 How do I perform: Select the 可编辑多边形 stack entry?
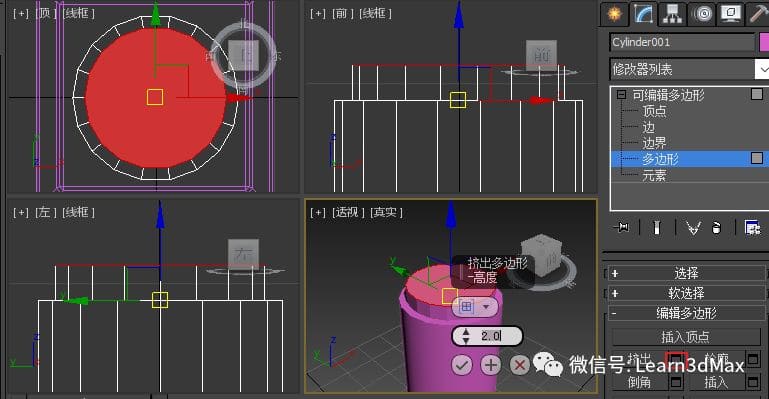click(x=668, y=95)
